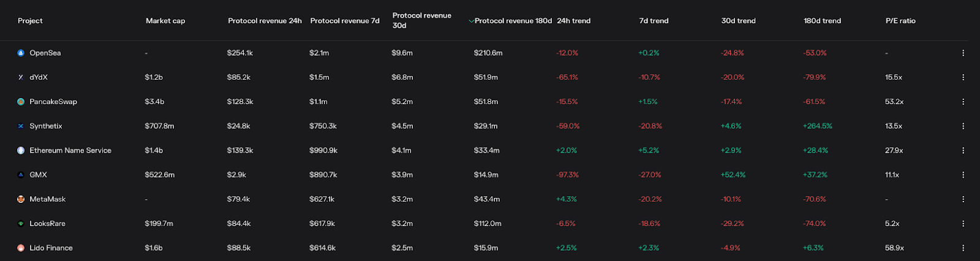Sort by Protocol revenue 24h header
Viewport: 980px width, 261px height.
265,21
